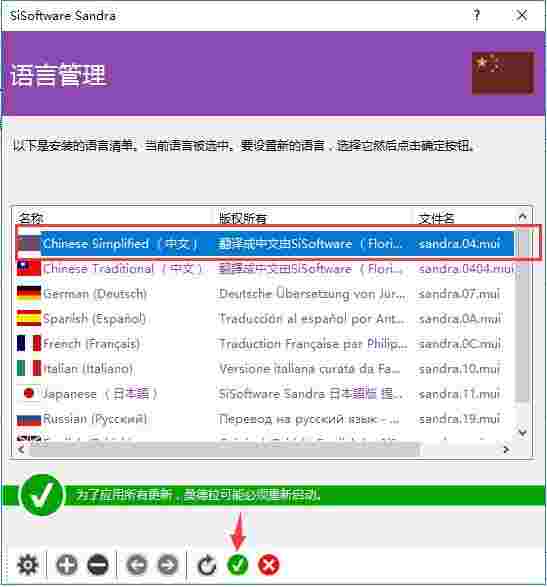This screenshot has width=547, height=587.
Task: Go forward with the right arrow icon
Action: [x=168, y=565]
